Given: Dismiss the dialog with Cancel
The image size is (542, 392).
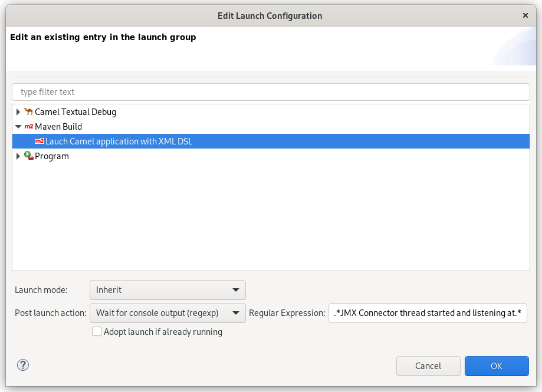Looking at the screenshot, I should coord(428,365).
